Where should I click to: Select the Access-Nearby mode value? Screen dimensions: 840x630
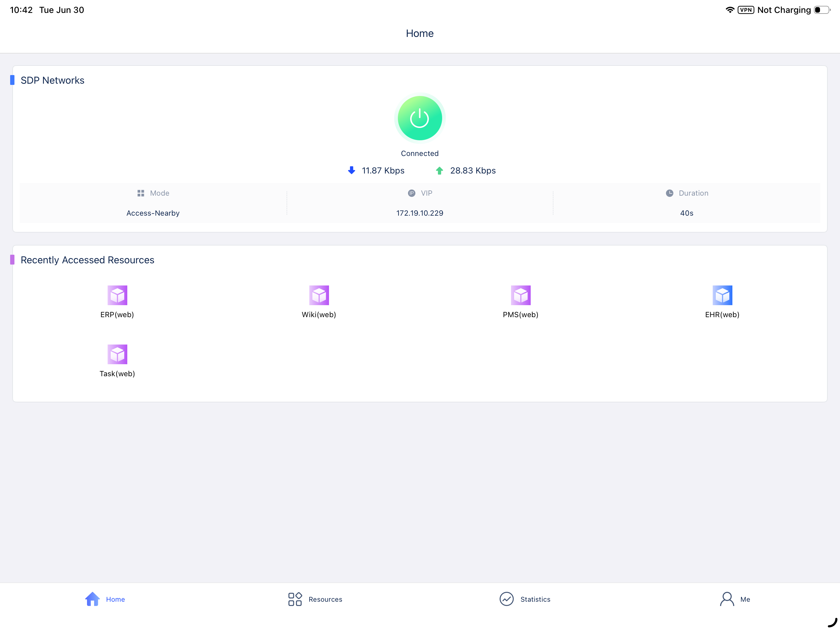153,213
